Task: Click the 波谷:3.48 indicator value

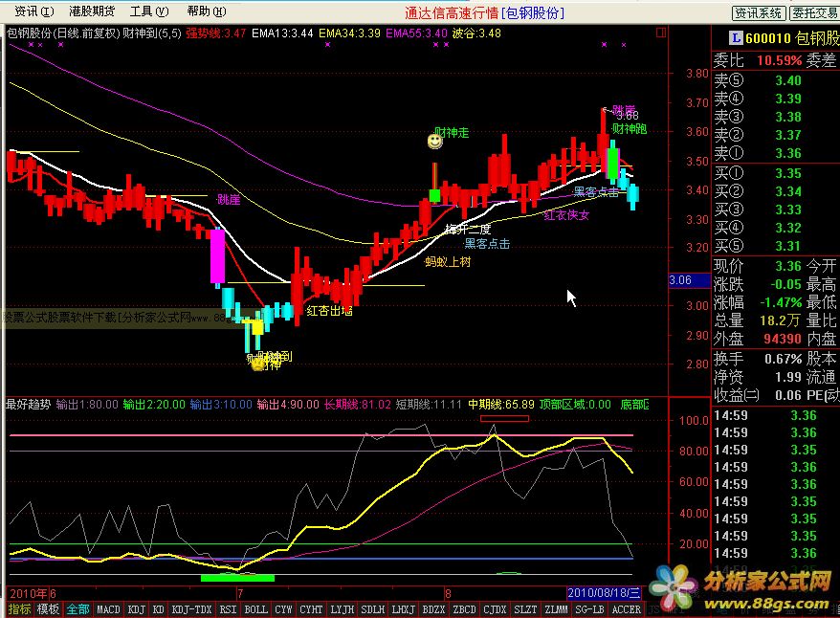Action: pyautogui.click(x=476, y=33)
